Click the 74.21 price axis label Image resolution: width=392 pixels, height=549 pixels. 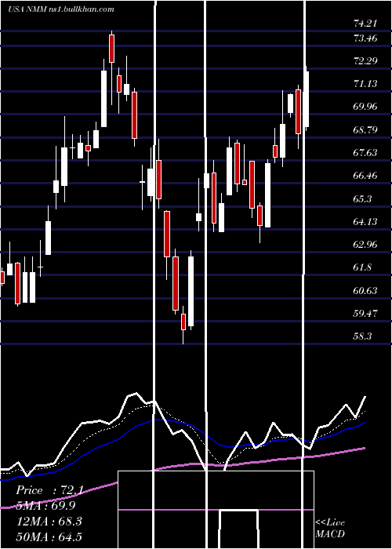[x=365, y=24]
